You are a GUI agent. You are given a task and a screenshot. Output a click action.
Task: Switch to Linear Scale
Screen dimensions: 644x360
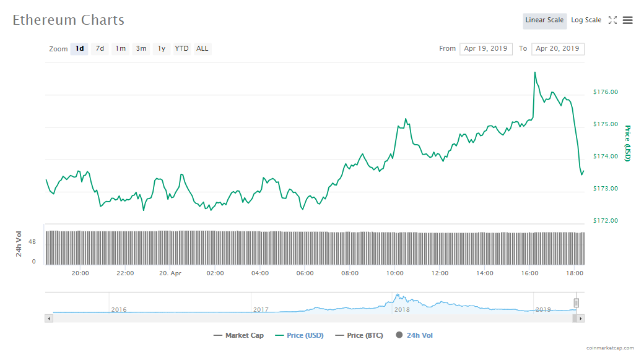(544, 20)
